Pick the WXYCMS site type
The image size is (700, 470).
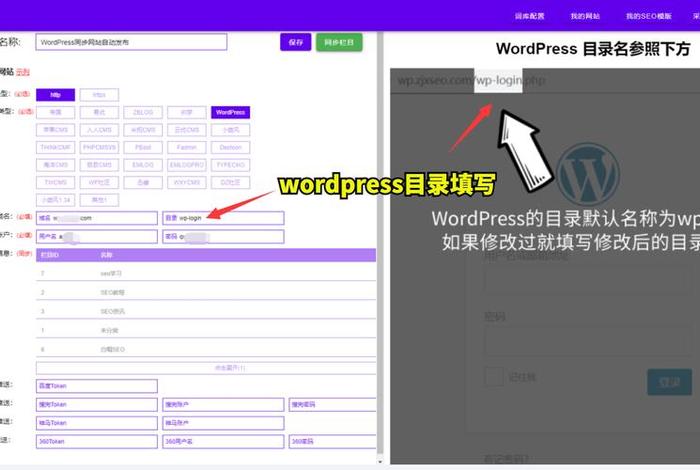point(187,182)
